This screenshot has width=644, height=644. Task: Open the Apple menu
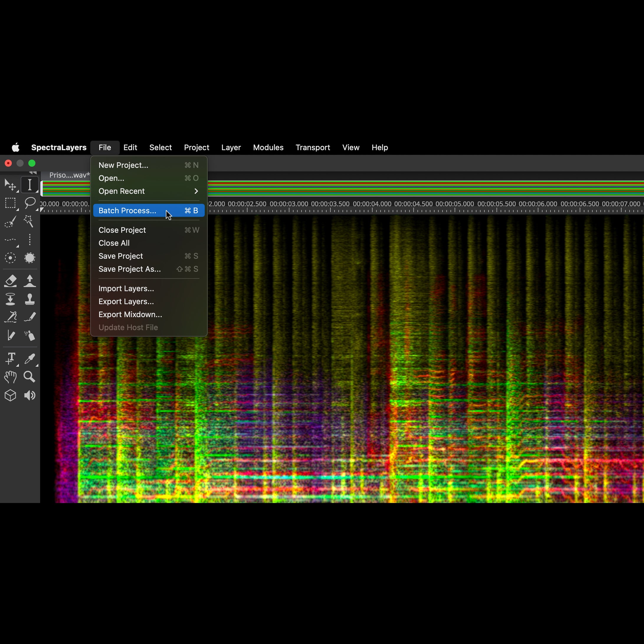pos(16,147)
